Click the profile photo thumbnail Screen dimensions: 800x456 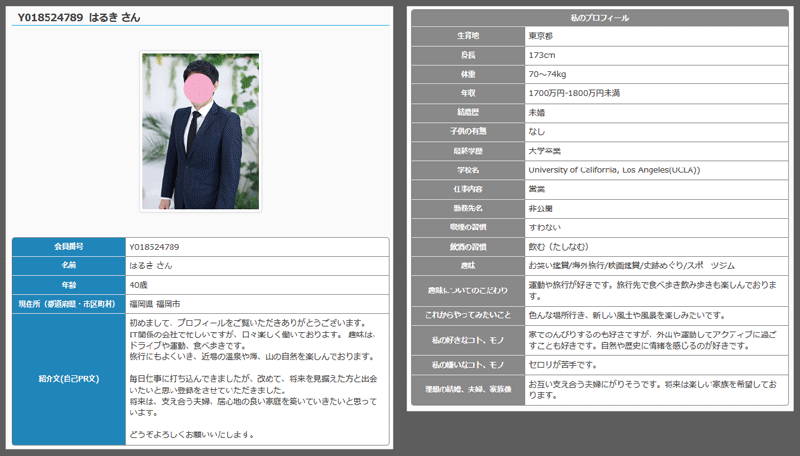201,131
